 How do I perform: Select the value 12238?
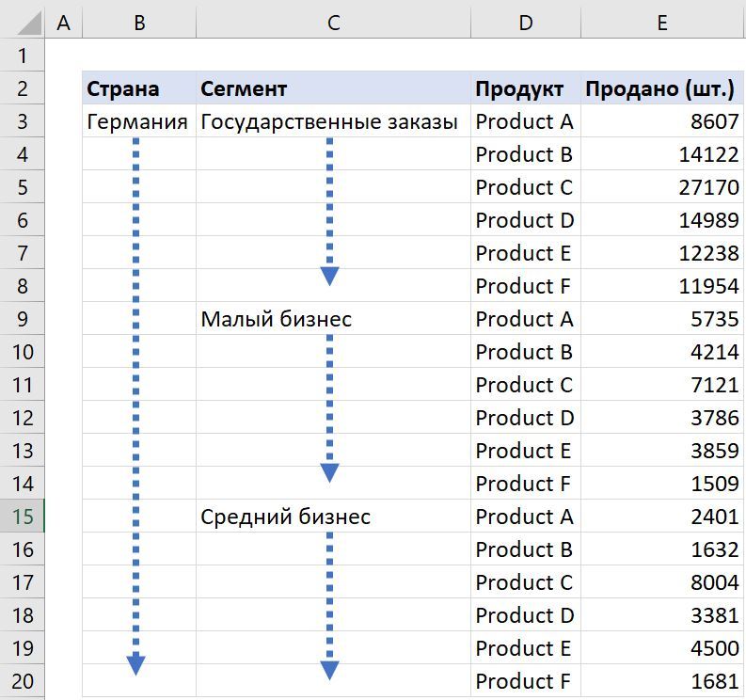[662, 253]
